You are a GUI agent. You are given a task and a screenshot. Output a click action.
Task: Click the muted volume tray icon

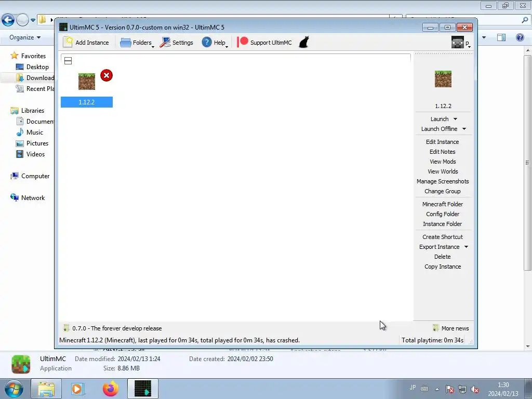(x=475, y=390)
